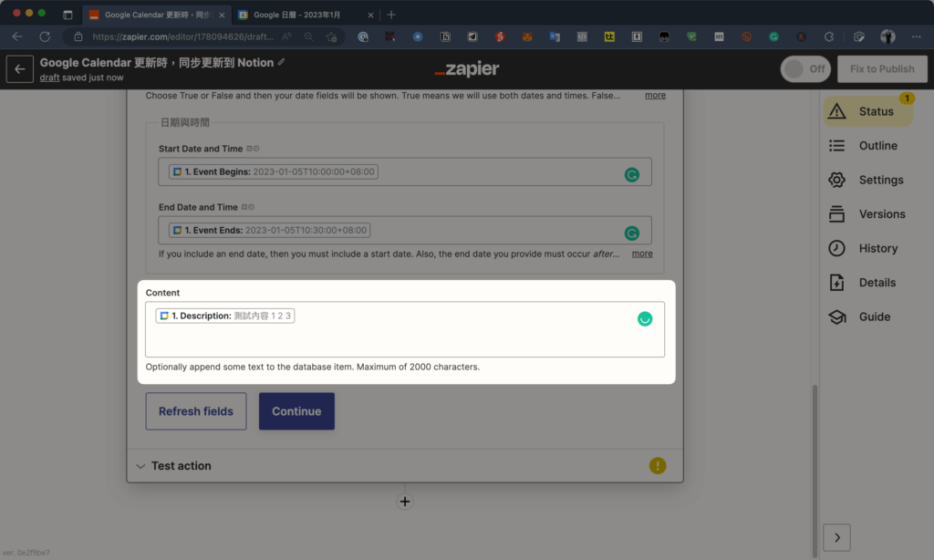Click the Notion extension icon in toolbar
This screenshot has height=560, width=934.
[445, 36]
